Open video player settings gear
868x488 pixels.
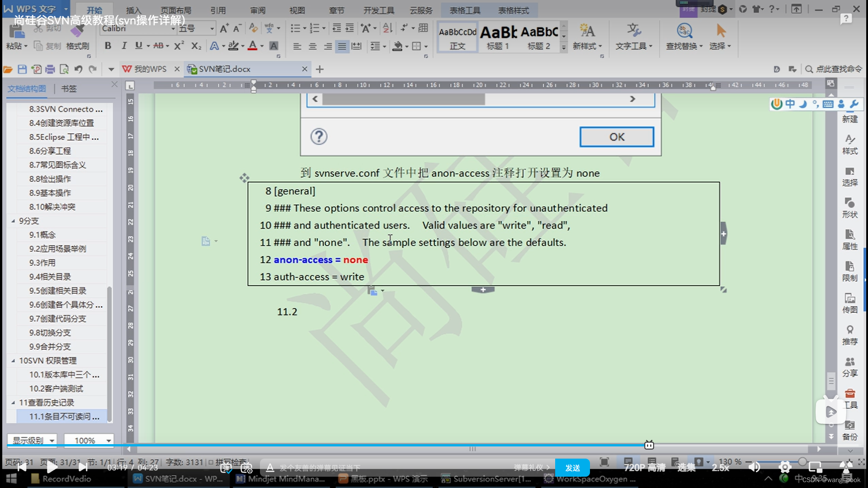pyautogui.click(x=785, y=467)
